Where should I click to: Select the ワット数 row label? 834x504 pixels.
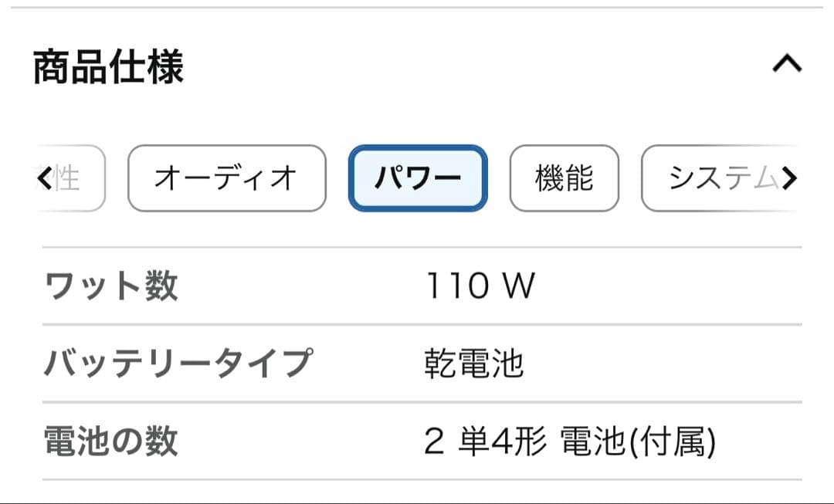(x=111, y=286)
